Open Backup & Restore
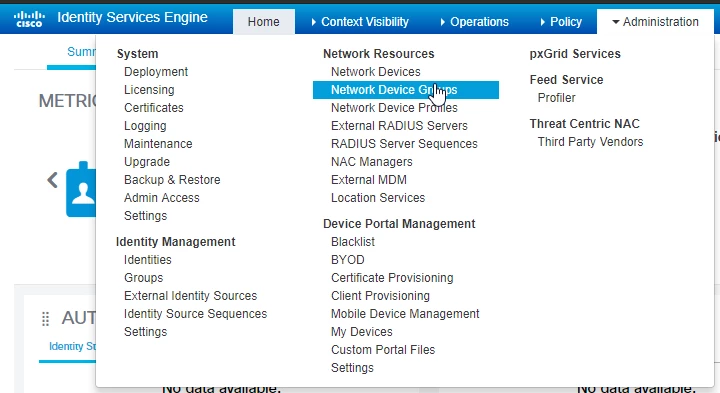Image resolution: width=720 pixels, height=393 pixels. [x=172, y=180]
